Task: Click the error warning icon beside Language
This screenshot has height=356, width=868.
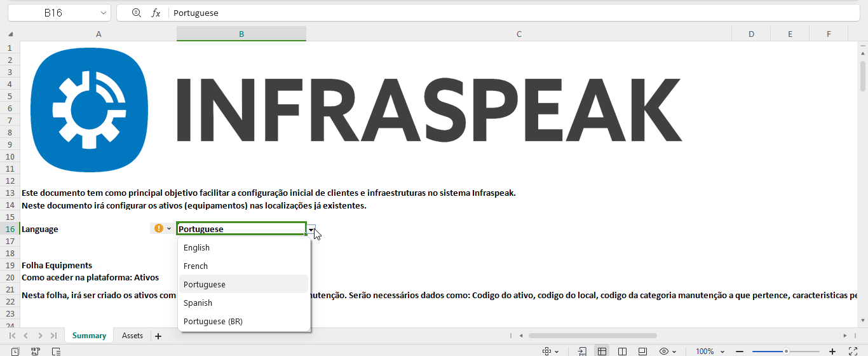Action: point(159,228)
